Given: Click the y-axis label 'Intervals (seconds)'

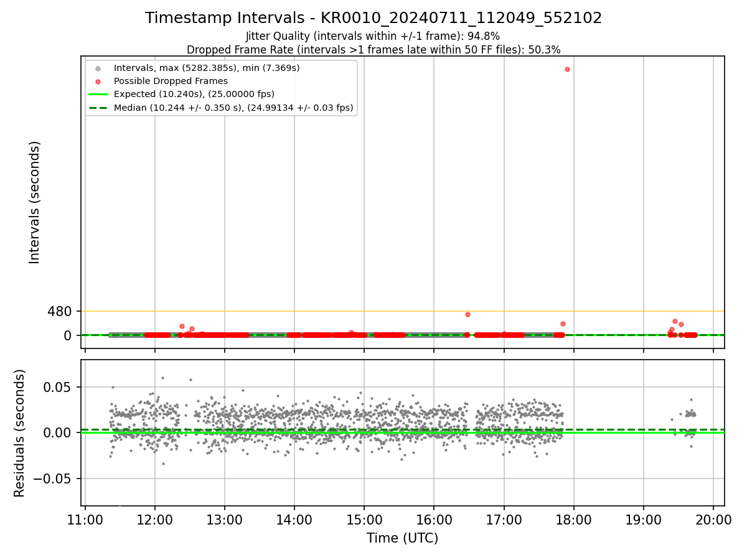Looking at the screenshot, I should (x=35, y=202).
